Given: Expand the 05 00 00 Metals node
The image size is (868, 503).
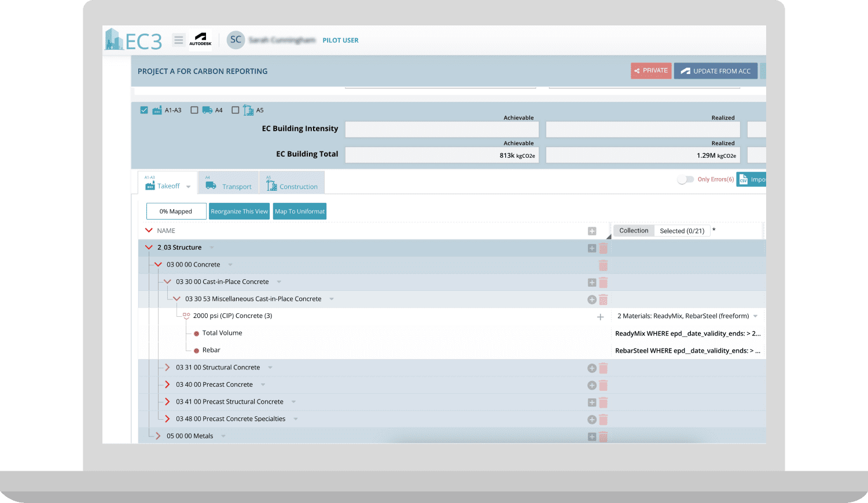Looking at the screenshot, I should click(x=158, y=436).
